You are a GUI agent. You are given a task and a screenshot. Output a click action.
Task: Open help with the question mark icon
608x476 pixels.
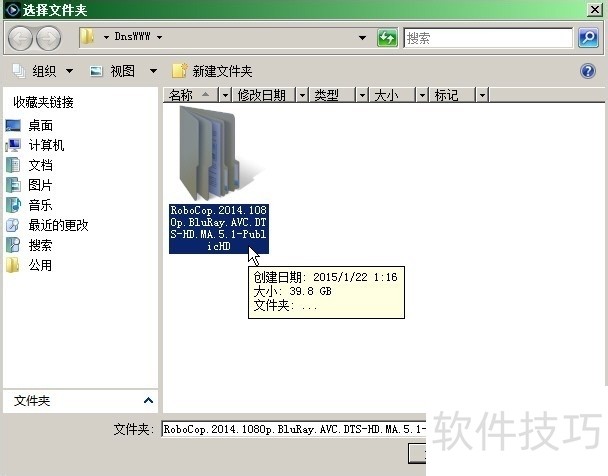[x=588, y=71]
